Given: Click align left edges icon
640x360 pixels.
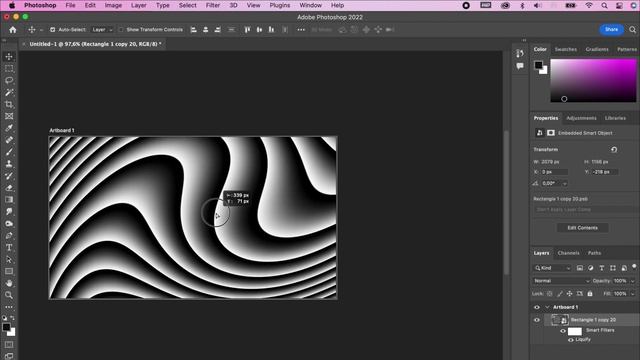Looking at the screenshot, I should pos(194,30).
